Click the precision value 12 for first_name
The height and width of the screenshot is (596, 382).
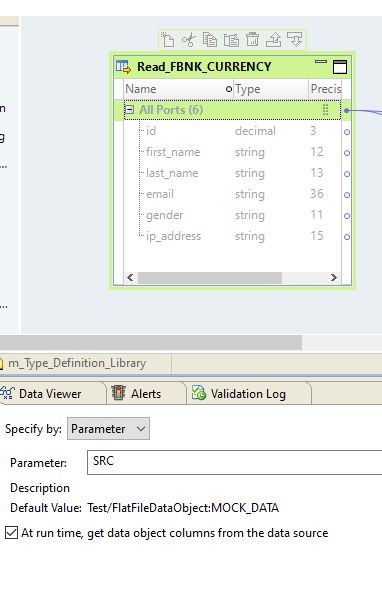click(317, 152)
